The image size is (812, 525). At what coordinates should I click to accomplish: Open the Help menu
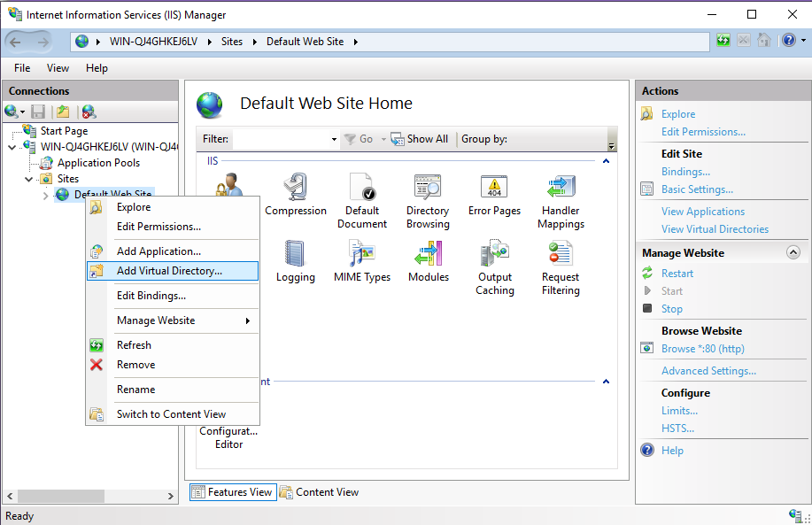coord(97,68)
